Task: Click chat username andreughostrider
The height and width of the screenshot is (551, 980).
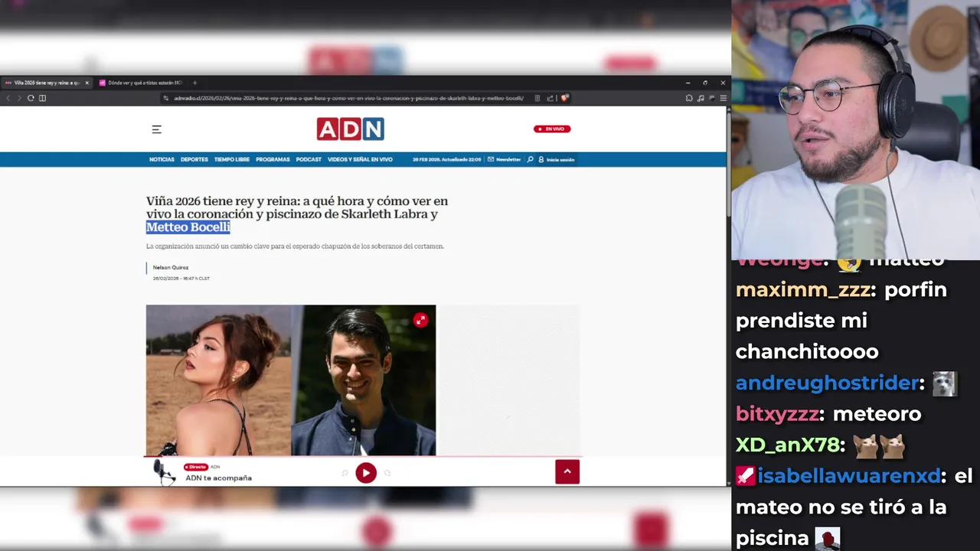Action: point(827,383)
